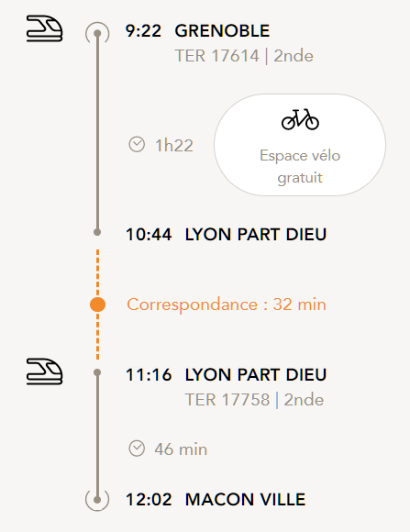Image resolution: width=410 pixels, height=532 pixels.
Task: Click the bicycle icon in the bike space badge
Action: 300,119
